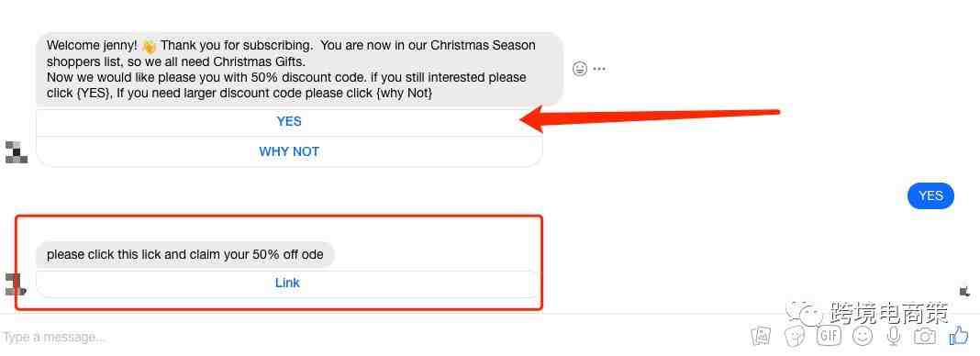Click the WHY NOT reply button
The height and width of the screenshot is (356, 980).
click(289, 151)
